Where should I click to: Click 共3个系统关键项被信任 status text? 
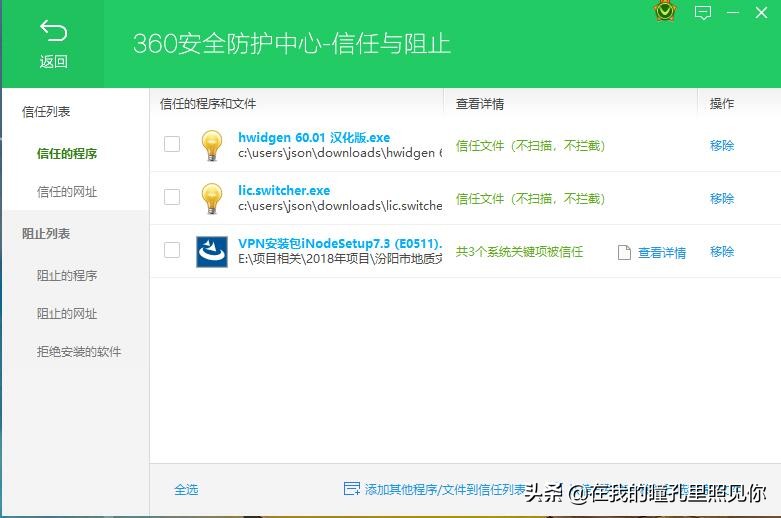pyautogui.click(x=519, y=252)
